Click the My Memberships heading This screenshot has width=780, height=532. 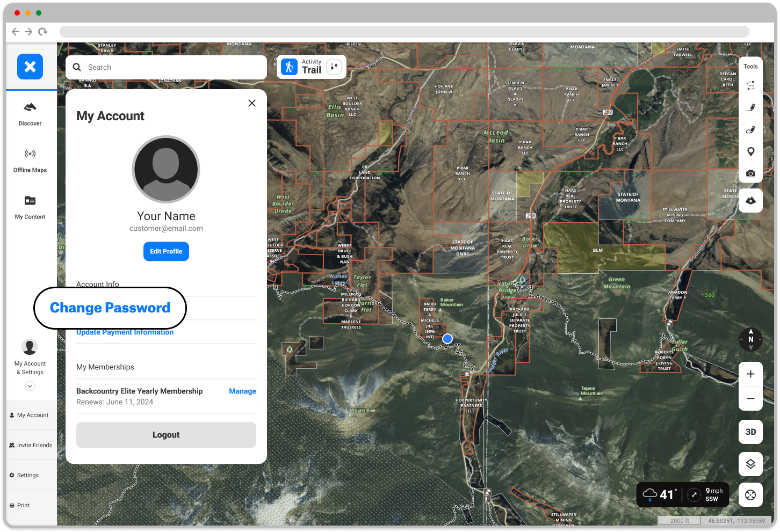coord(105,367)
